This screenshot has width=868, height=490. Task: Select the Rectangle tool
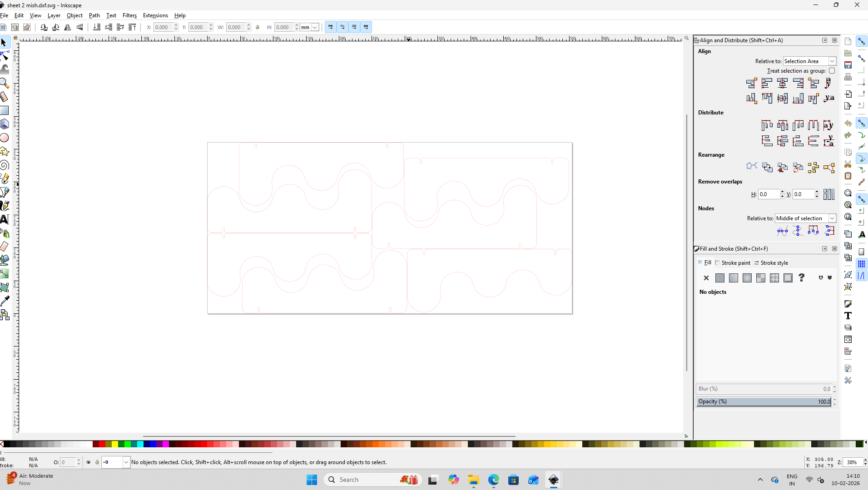(4, 110)
